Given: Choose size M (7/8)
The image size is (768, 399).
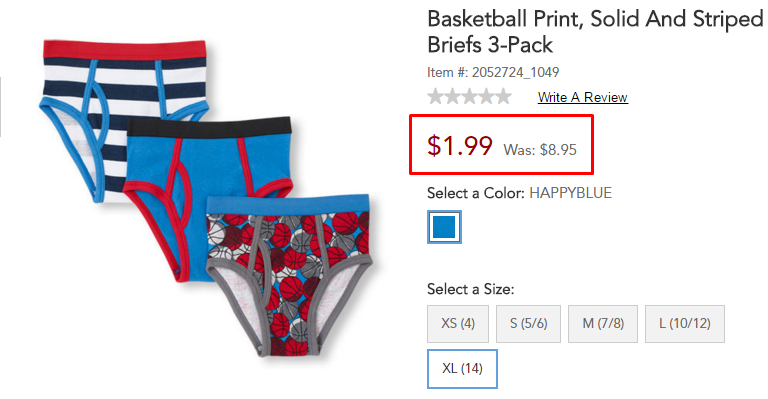Looking at the screenshot, I should (x=603, y=324).
